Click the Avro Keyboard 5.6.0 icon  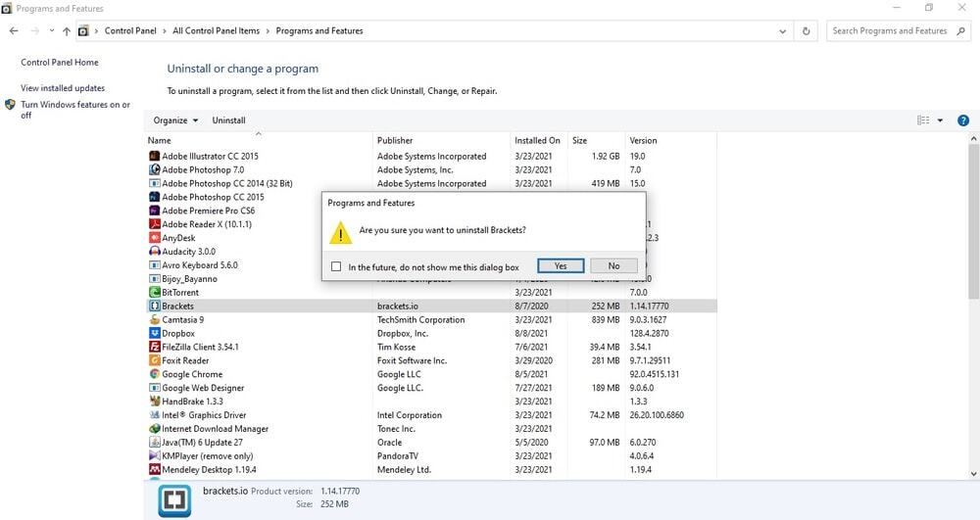155,265
